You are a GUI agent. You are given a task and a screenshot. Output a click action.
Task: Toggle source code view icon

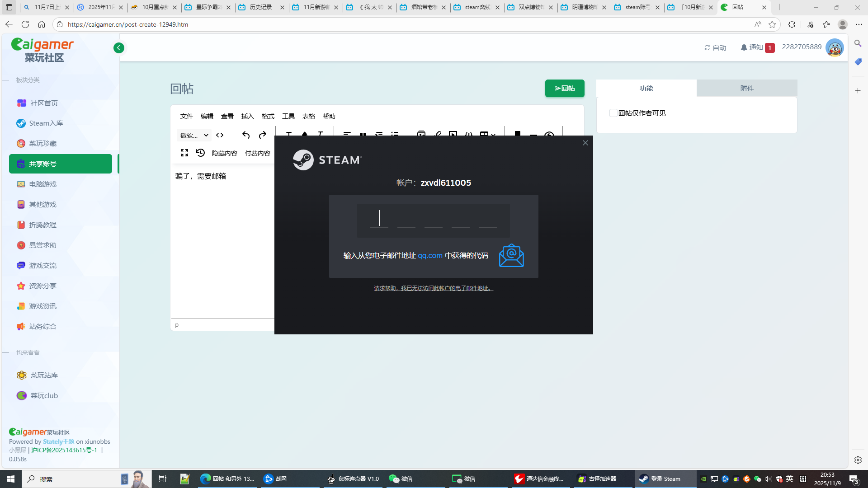point(220,135)
